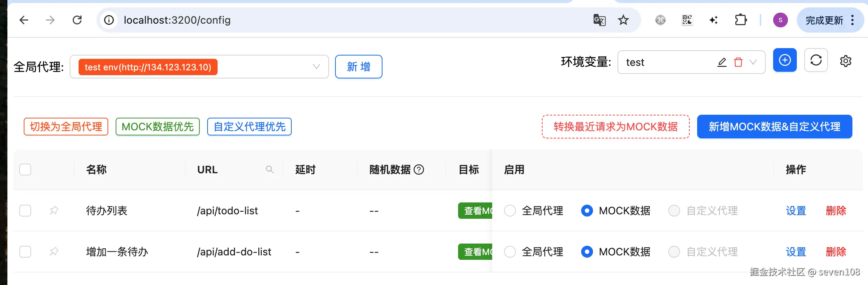Image resolution: width=868 pixels, height=285 pixels.
Task: Click the red trash icon in environment selector
Action: [738, 62]
